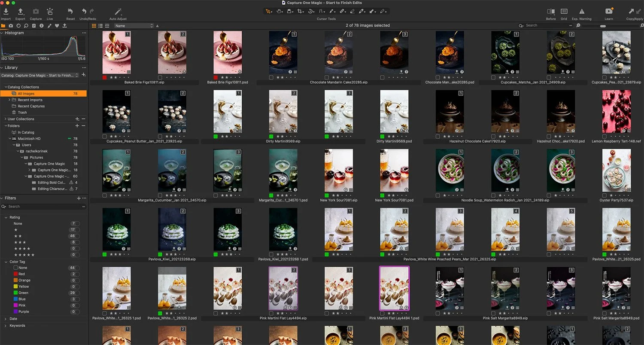Select the Erase Mask eraser cursor tool
The image size is (644, 345).
[x=353, y=12]
